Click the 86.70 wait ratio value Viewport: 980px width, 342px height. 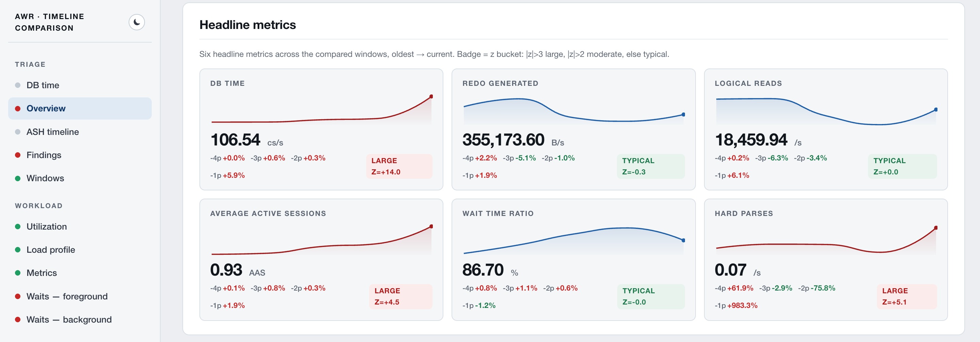pos(483,270)
